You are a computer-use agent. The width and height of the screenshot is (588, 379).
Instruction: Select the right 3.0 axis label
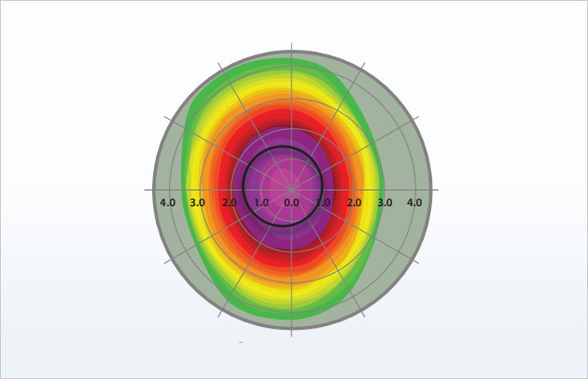pyautogui.click(x=385, y=204)
